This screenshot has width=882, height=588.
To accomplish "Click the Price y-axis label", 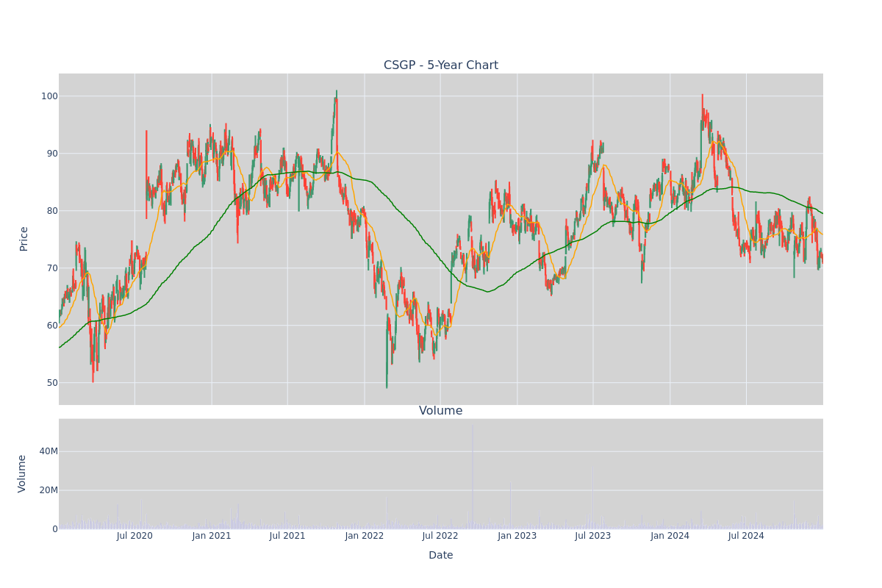I will pyautogui.click(x=24, y=239).
